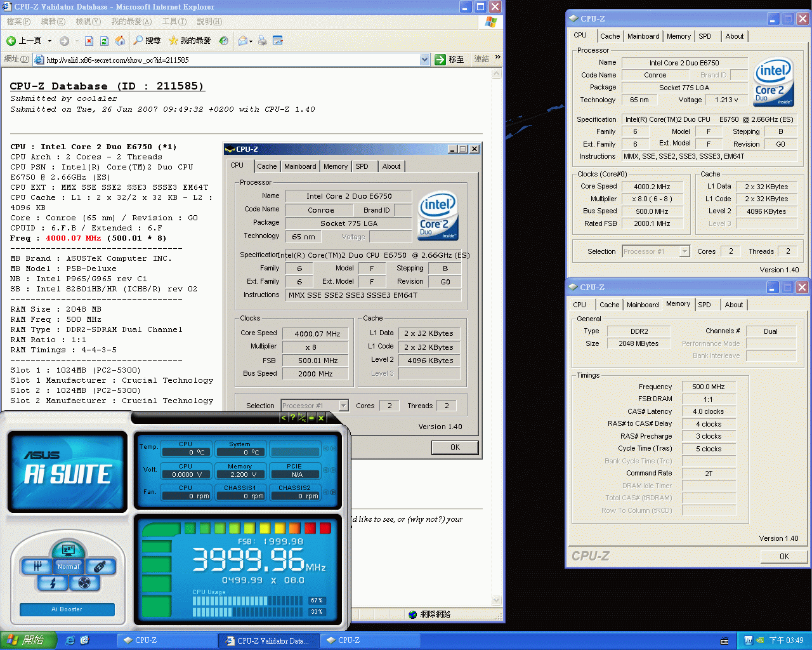Click the address bar URL field
The image size is (812, 650).
pyautogui.click(x=232, y=60)
